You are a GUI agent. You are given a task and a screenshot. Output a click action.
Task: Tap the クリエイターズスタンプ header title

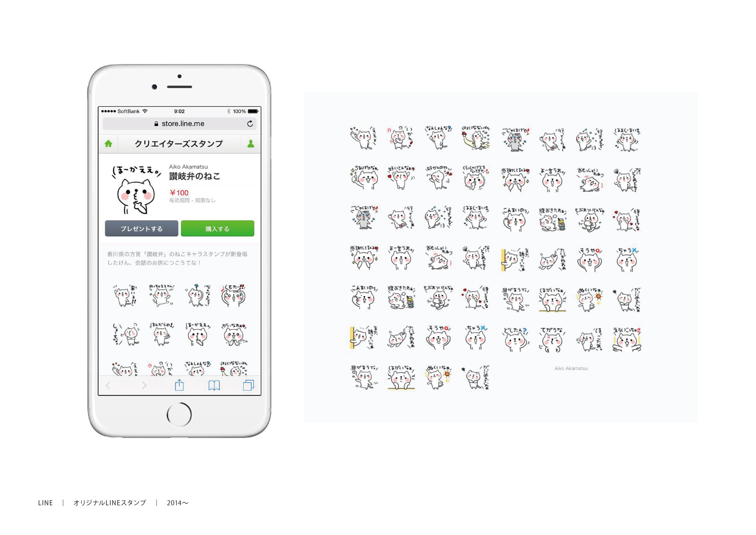[179, 144]
